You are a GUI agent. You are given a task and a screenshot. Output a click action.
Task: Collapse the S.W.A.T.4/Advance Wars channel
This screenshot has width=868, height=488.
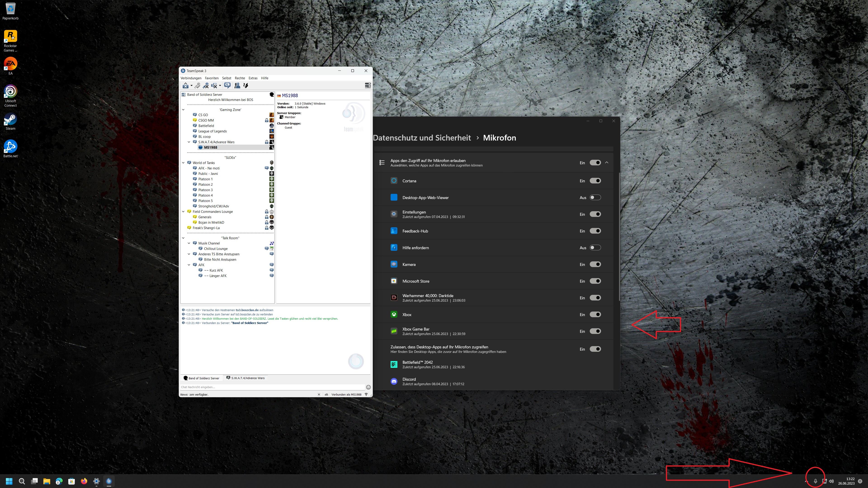189,142
